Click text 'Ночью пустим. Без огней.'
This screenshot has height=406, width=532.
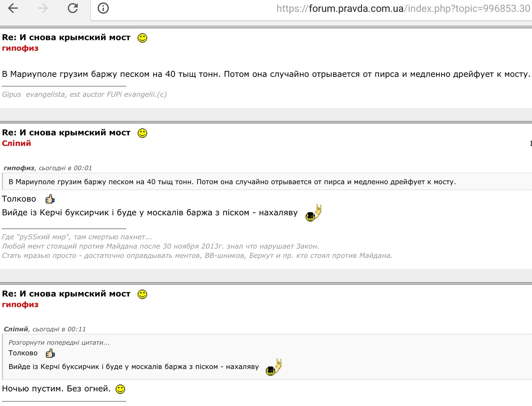pos(56,389)
